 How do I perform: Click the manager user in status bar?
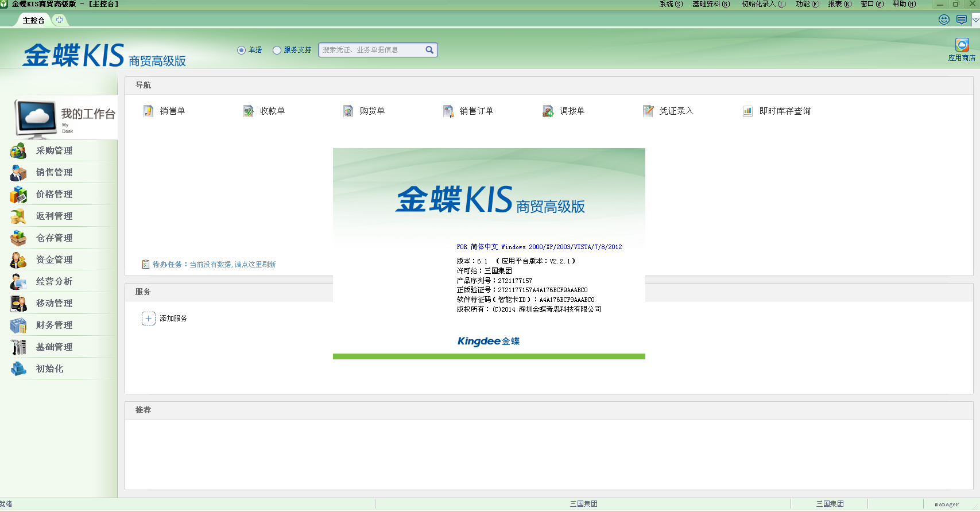coord(947,505)
